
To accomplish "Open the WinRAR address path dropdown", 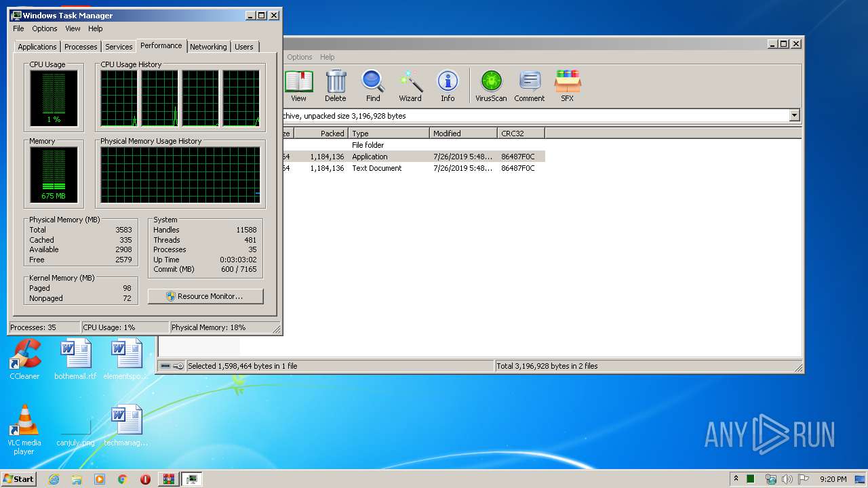I will 794,116.
